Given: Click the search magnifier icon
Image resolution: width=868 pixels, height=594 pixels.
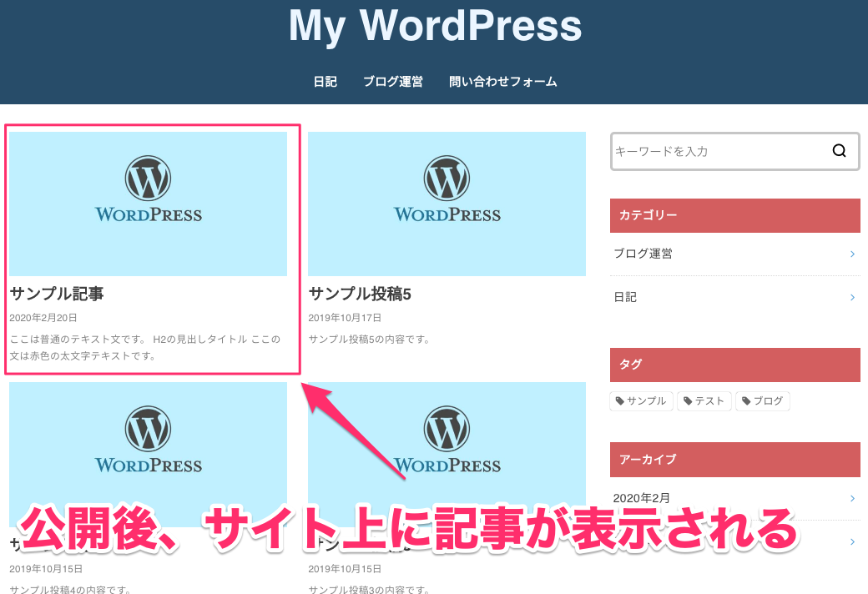Looking at the screenshot, I should tap(839, 151).
